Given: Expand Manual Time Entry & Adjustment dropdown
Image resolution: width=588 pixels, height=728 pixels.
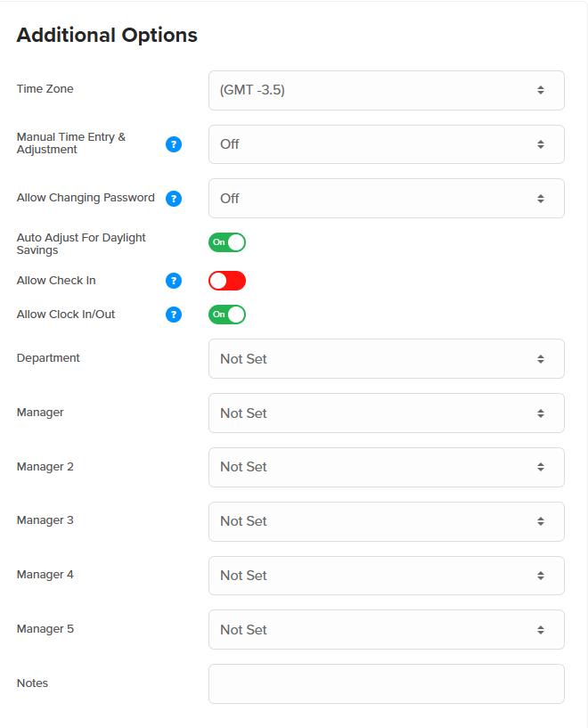Looking at the screenshot, I should click(386, 144).
